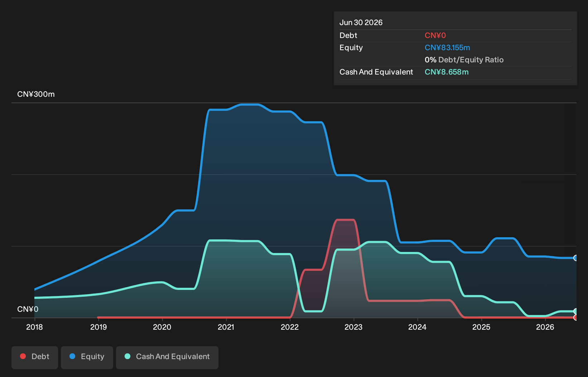Screen dimensions: 588x377
Task: Click the teal Cash And Equivalent legend dot
Action: coord(127,356)
